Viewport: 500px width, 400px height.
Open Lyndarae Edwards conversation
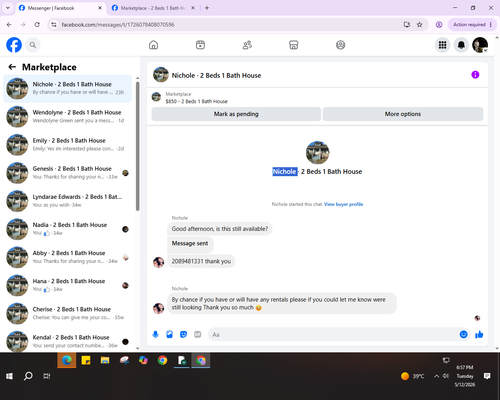(x=67, y=201)
